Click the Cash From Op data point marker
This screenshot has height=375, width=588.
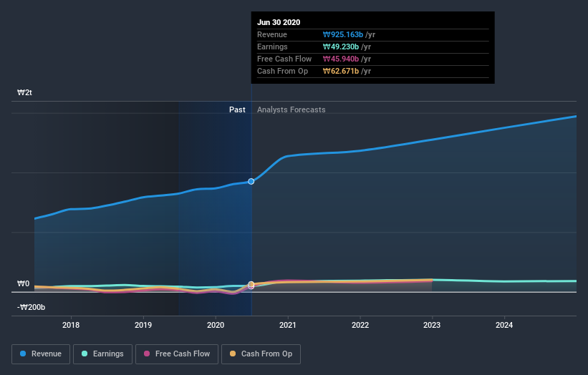251,284
